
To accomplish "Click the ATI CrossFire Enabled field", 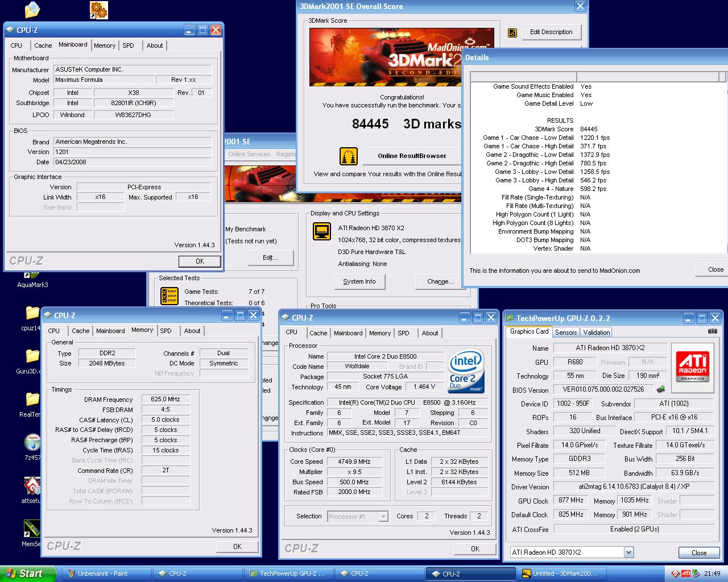I will (x=634, y=529).
